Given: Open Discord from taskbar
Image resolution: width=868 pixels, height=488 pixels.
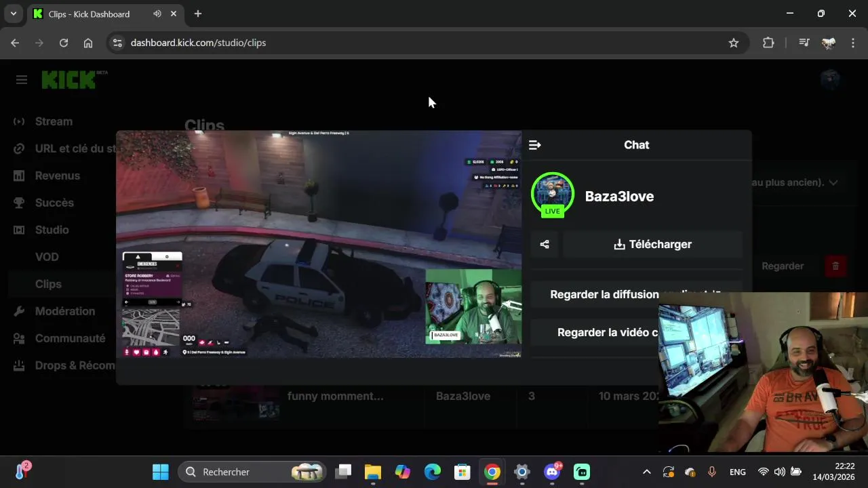Looking at the screenshot, I should (x=552, y=472).
